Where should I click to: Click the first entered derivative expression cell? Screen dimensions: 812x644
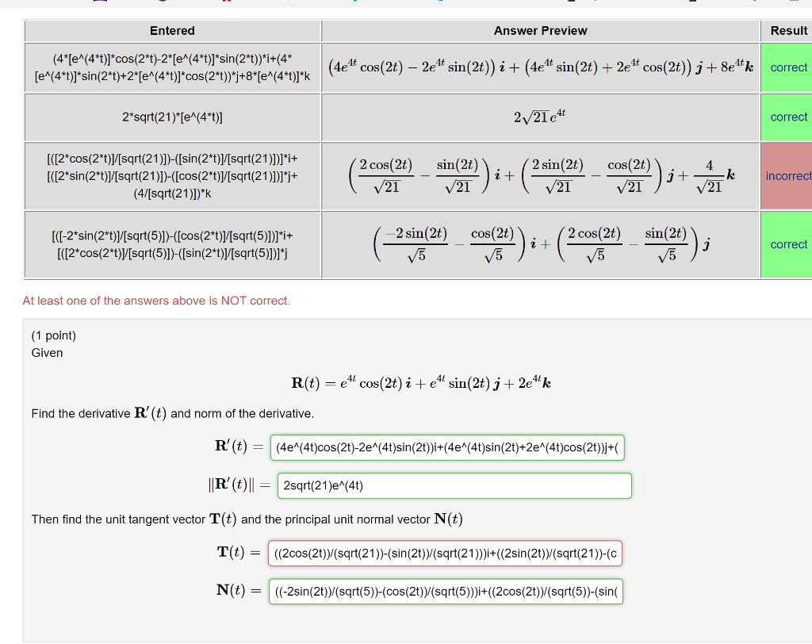click(172, 67)
